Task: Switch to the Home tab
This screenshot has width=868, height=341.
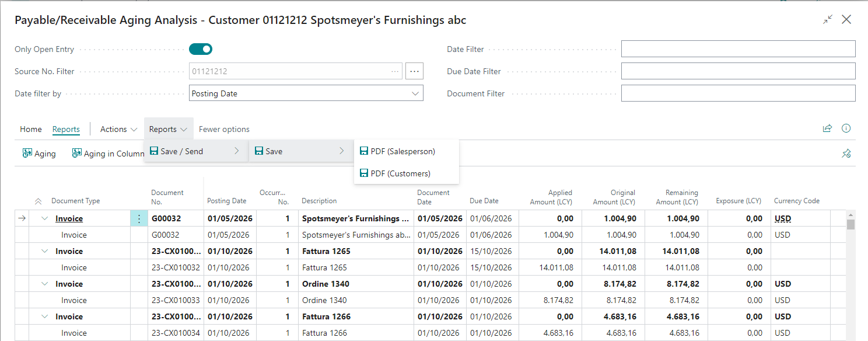Action: point(31,129)
